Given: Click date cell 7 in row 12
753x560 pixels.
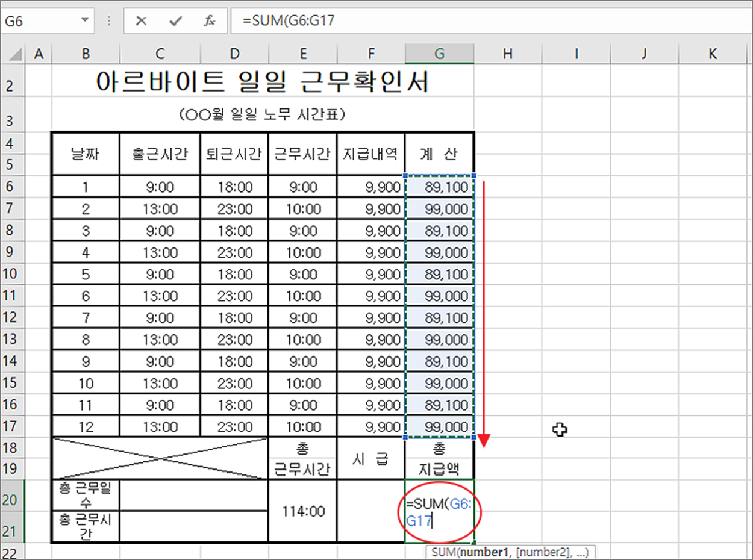Looking at the screenshot, I should (86, 317).
